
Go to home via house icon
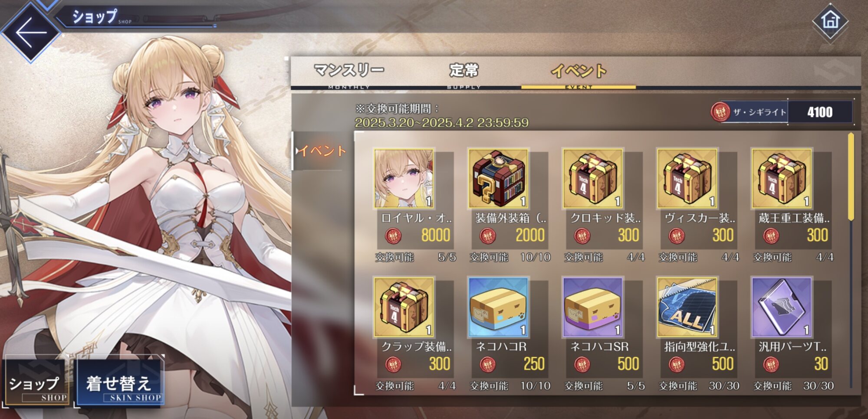830,20
